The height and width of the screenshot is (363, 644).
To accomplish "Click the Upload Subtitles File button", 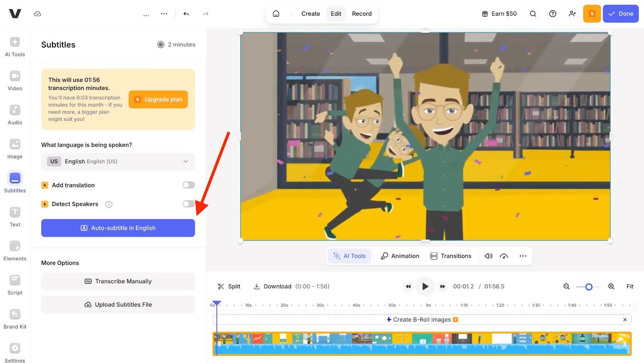I will pyautogui.click(x=118, y=305).
